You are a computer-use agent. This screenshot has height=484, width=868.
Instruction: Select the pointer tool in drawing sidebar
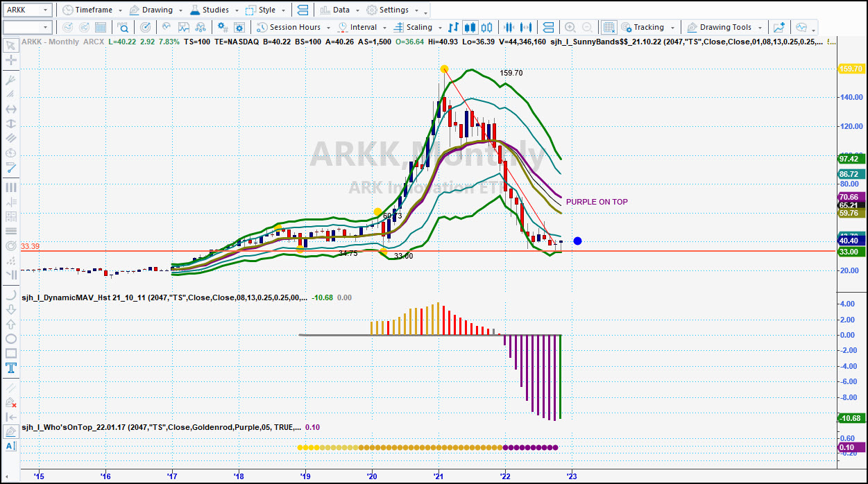click(x=11, y=46)
